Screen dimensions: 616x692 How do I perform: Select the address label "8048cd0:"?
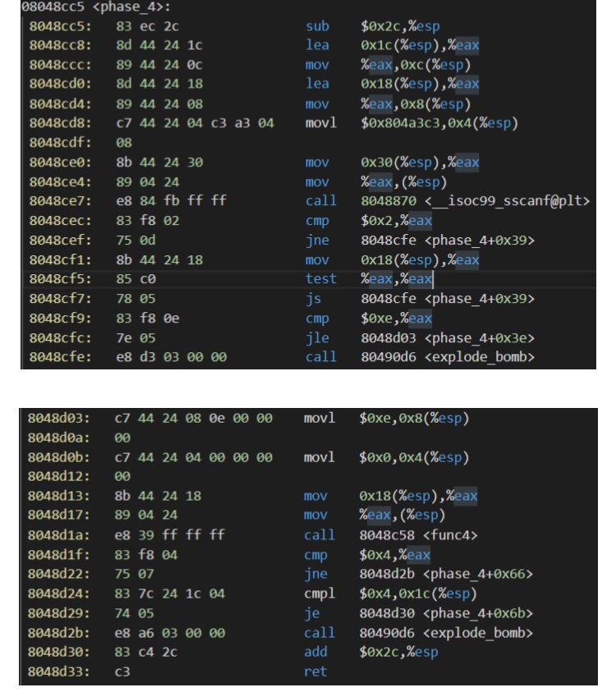tap(61, 84)
